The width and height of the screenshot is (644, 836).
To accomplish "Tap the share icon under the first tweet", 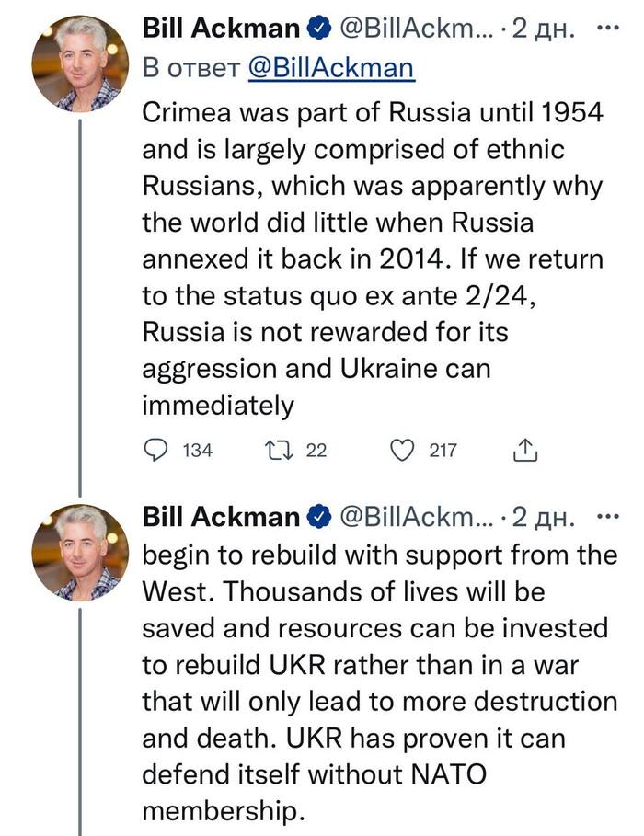I will [x=523, y=450].
